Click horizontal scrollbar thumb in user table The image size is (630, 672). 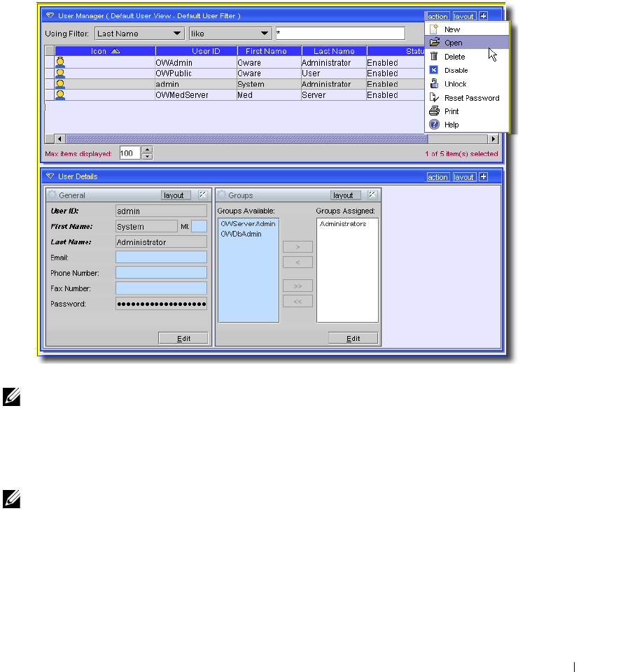point(246,139)
